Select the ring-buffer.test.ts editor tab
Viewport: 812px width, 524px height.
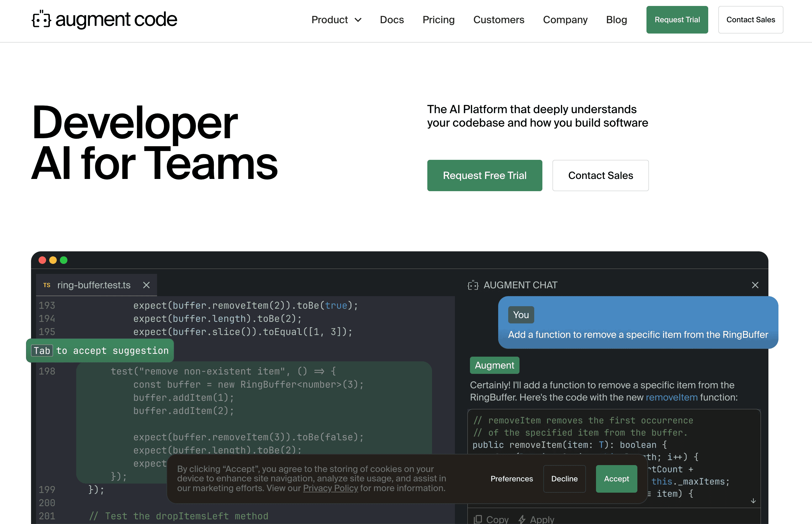pyautogui.click(x=96, y=285)
